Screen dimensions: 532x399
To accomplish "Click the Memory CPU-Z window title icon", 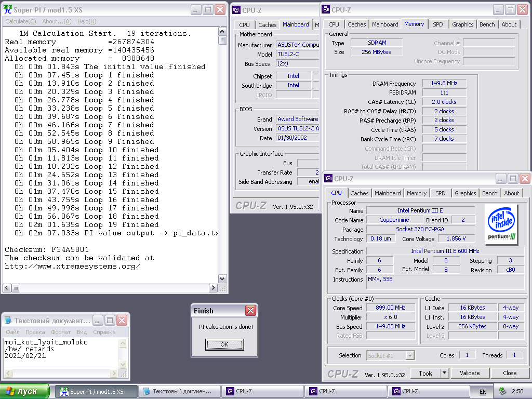I will pyautogui.click(x=326, y=9).
